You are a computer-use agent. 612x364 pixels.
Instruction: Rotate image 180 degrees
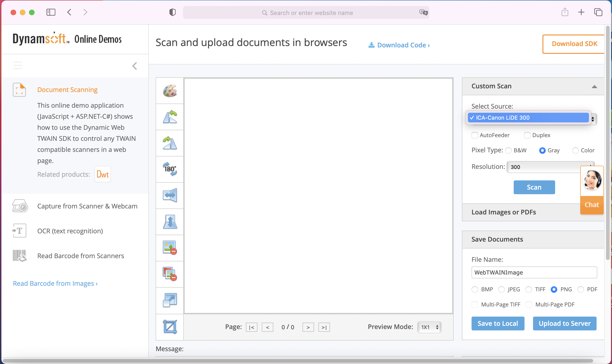169,169
